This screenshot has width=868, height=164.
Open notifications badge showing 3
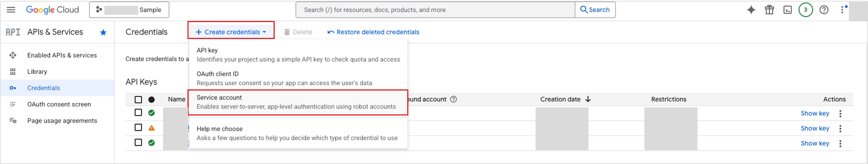pos(806,10)
